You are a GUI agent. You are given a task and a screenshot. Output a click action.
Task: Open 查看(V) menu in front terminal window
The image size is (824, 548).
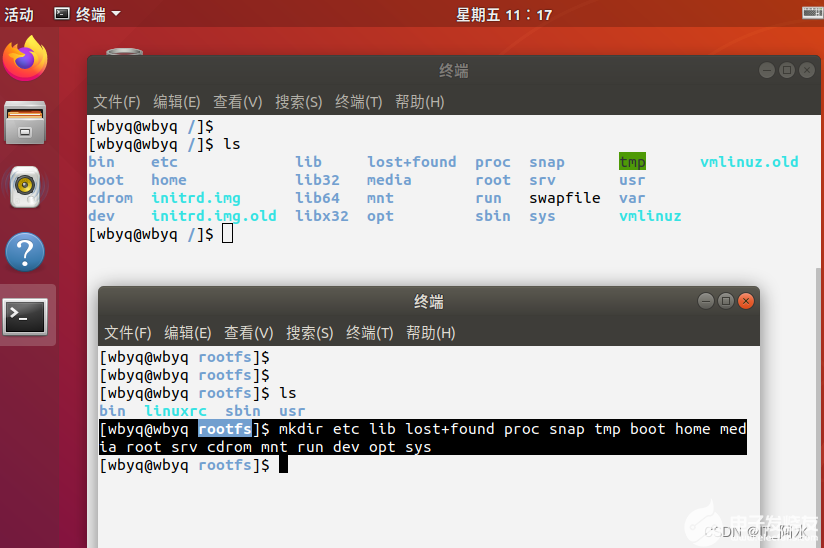coord(249,333)
